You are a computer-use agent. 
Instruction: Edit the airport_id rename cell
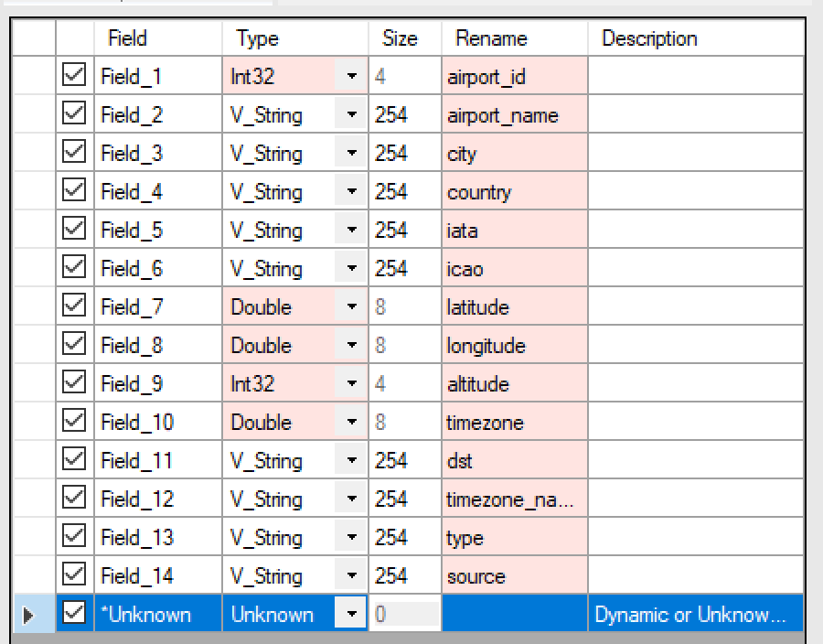click(x=515, y=76)
